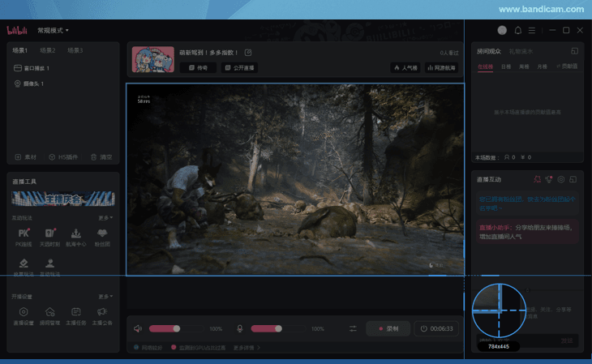Expand 更多 in 开播设置 section

coord(105,296)
